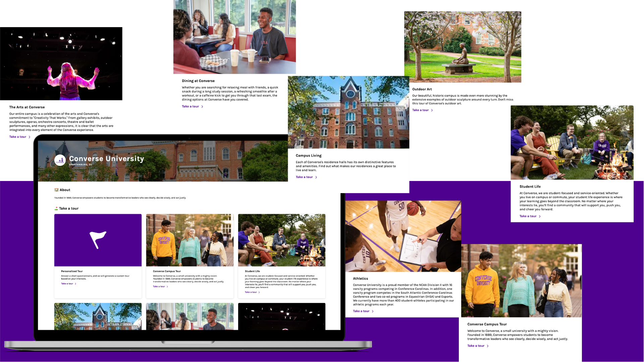
Task: Open 'Take a tour' link under Dining at Converse
Action: click(191, 107)
